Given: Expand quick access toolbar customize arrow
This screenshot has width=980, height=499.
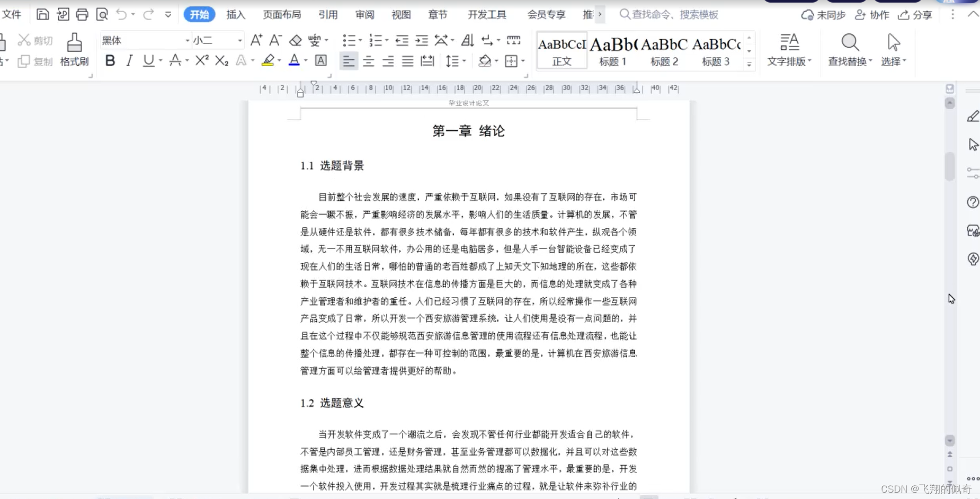Looking at the screenshot, I should pos(168,14).
